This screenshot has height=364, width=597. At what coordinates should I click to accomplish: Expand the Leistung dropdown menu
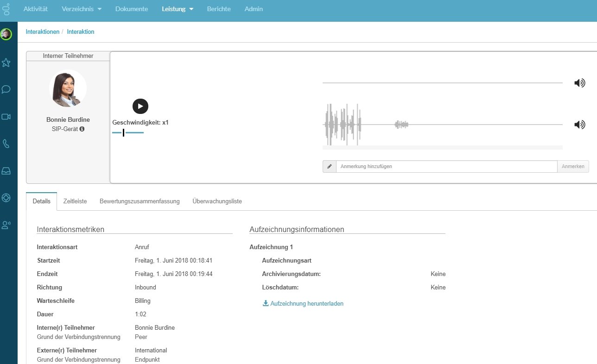(178, 9)
